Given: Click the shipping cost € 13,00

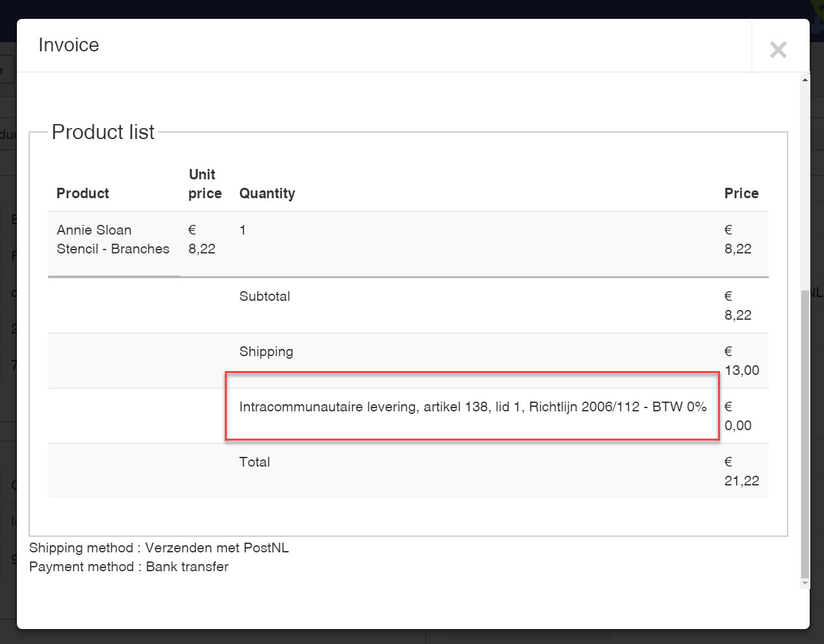Looking at the screenshot, I should tap(741, 361).
